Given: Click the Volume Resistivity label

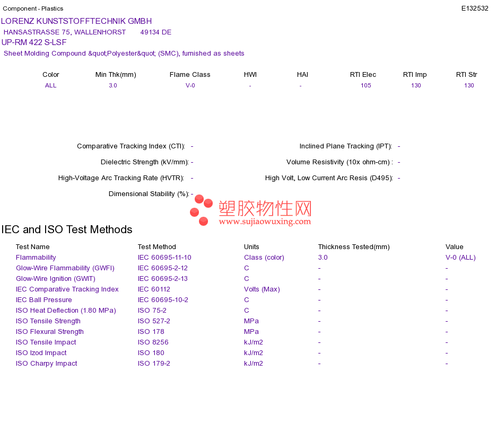Looking at the screenshot, I should pos(340,162).
